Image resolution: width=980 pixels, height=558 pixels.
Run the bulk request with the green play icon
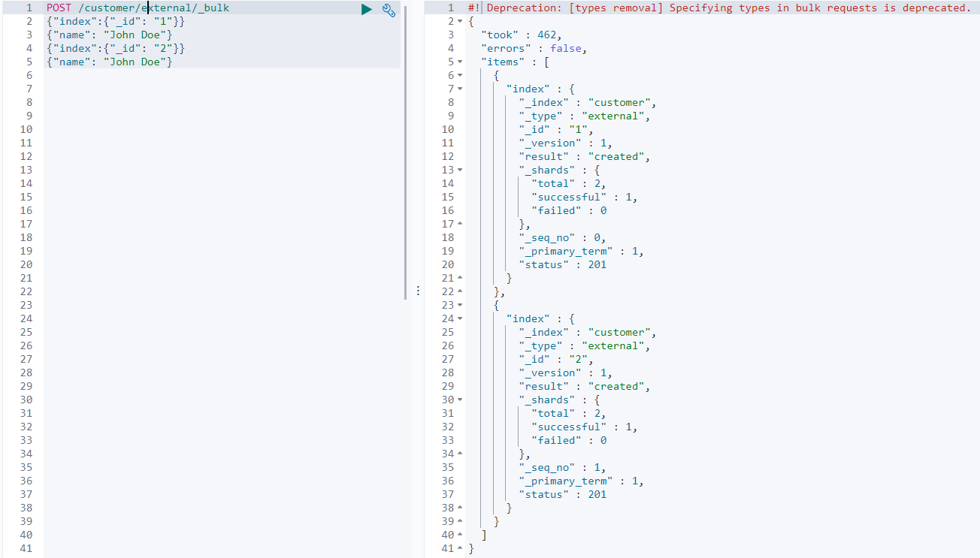(x=366, y=9)
